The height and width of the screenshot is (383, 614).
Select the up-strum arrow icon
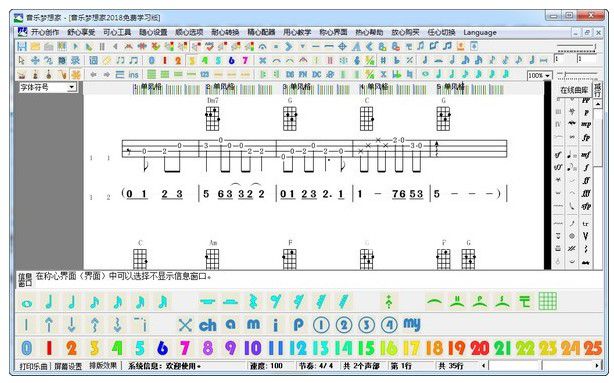49,325
